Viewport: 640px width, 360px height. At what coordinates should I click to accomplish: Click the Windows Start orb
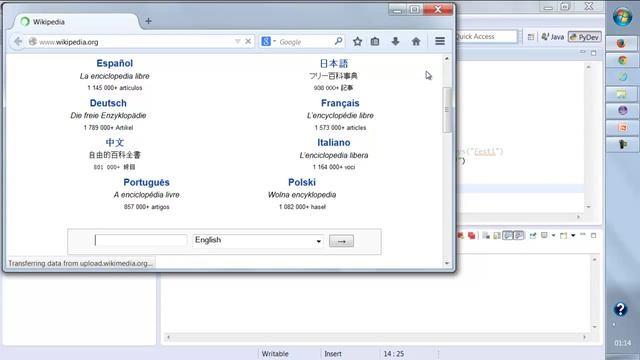tap(622, 17)
